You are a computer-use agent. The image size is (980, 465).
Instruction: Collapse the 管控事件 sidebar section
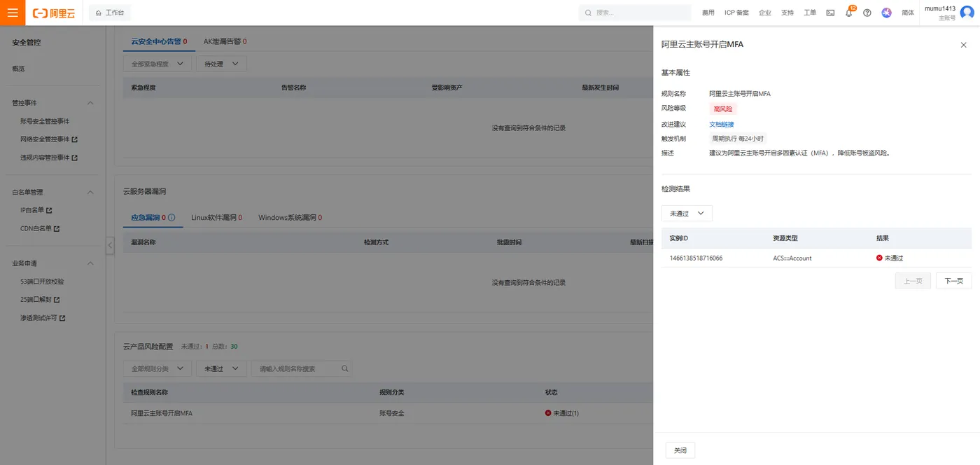coord(90,103)
